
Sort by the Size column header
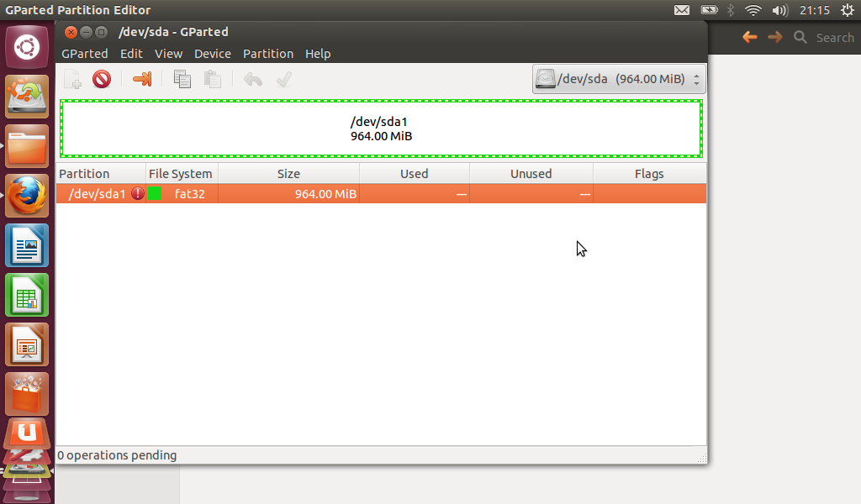click(x=288, y=174)
